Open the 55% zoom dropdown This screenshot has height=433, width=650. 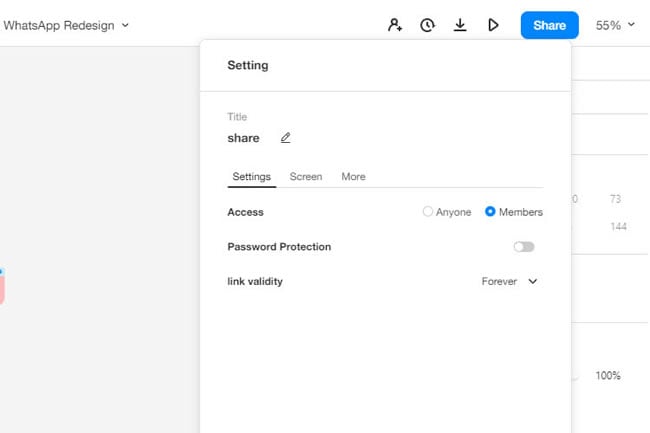(615, 25)
